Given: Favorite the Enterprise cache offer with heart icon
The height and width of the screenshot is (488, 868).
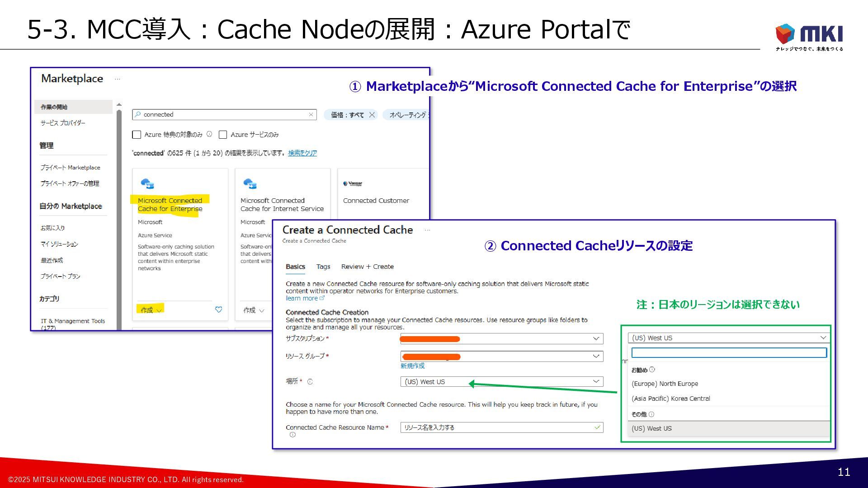Looking at the screenshot, I should pos(219,310).
